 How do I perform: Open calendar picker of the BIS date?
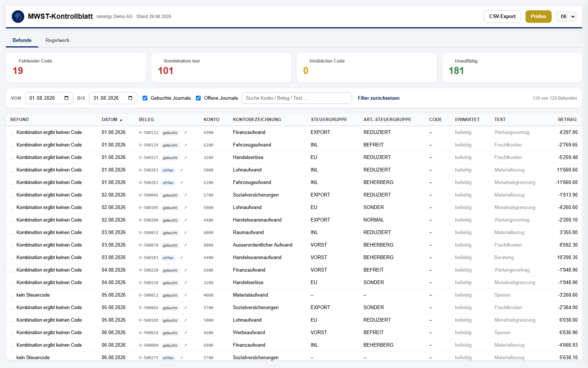pyautogui.click(x=130, y=98)
